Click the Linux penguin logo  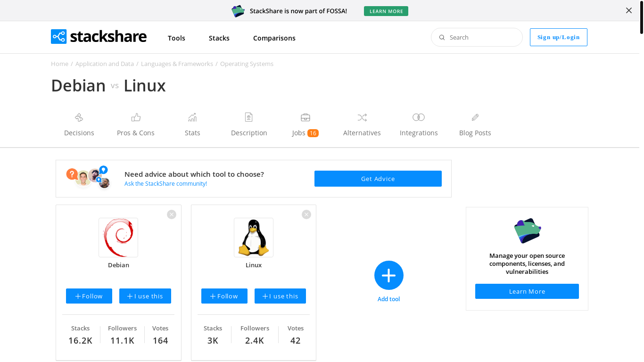pos(254,238)
